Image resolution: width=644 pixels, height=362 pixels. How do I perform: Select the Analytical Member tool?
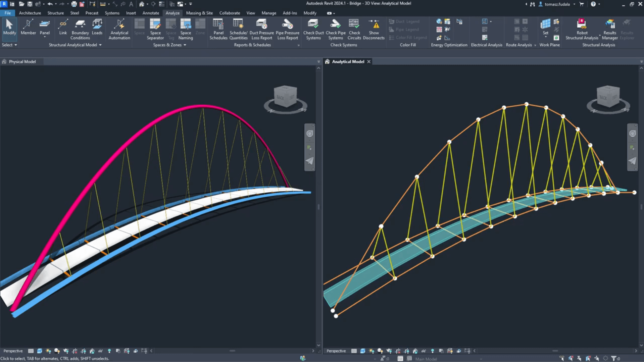pos(28,27)
